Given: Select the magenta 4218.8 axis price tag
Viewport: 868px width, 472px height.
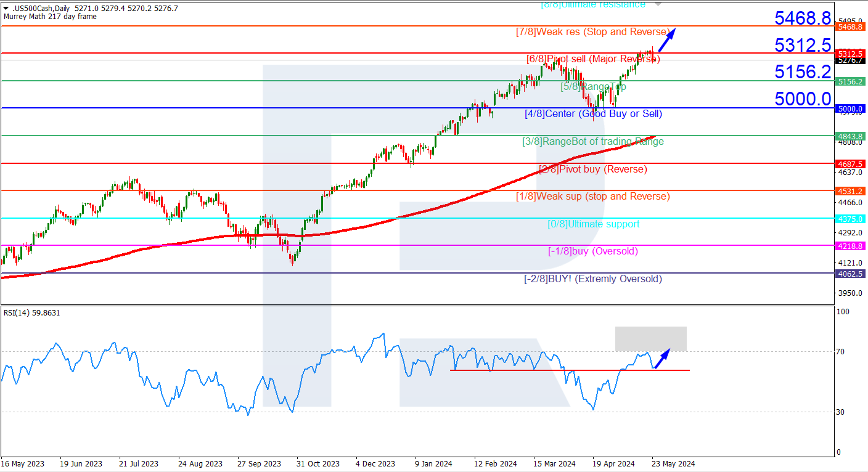Looking at the screenshot, I should [850, 246].
